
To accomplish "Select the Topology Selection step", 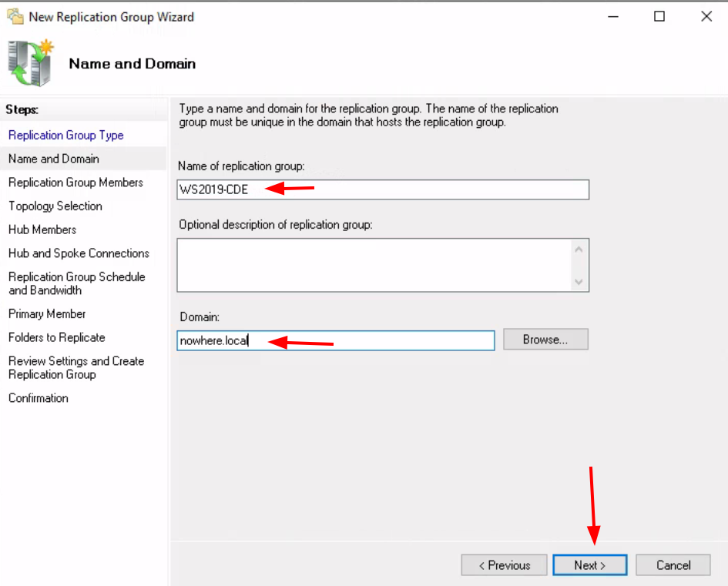I will [x=55, y=206].
